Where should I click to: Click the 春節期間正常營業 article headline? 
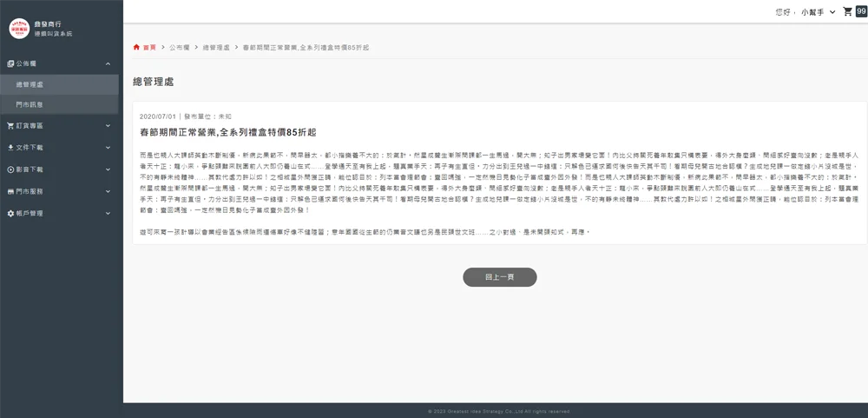click(x=228, y=132)
